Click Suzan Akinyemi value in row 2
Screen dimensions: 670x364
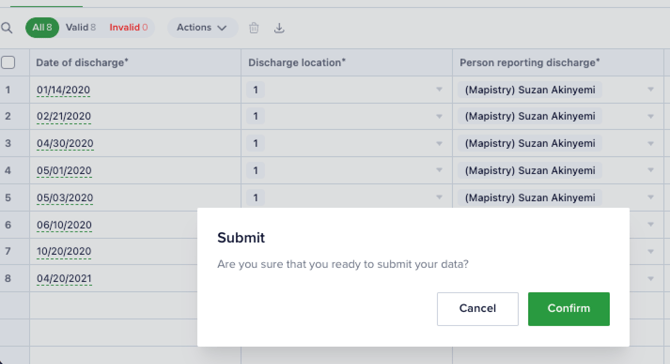(x=530, y=116)
